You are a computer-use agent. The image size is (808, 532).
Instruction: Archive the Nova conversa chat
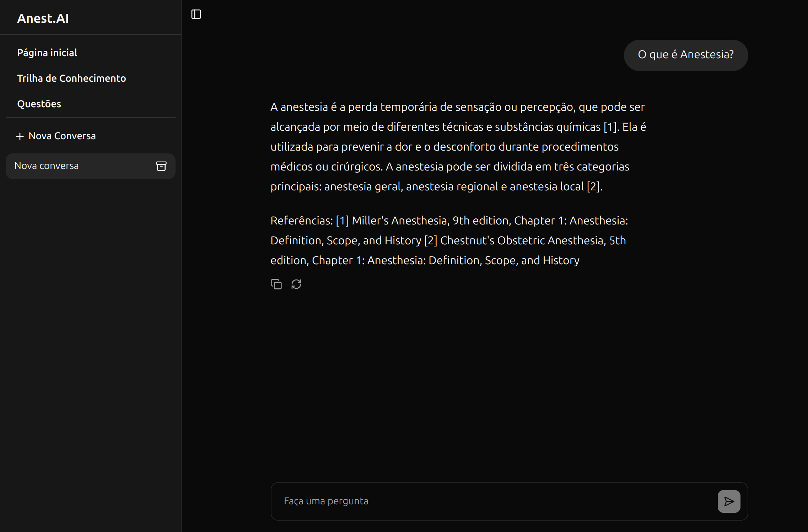162,166
